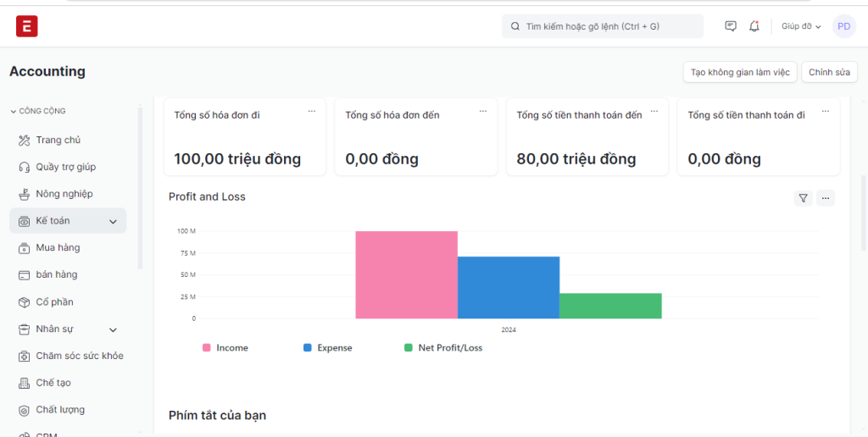Open the Chế tạo workspace
The height and width of the screenshot is (437, 868).
pos(53,383)
